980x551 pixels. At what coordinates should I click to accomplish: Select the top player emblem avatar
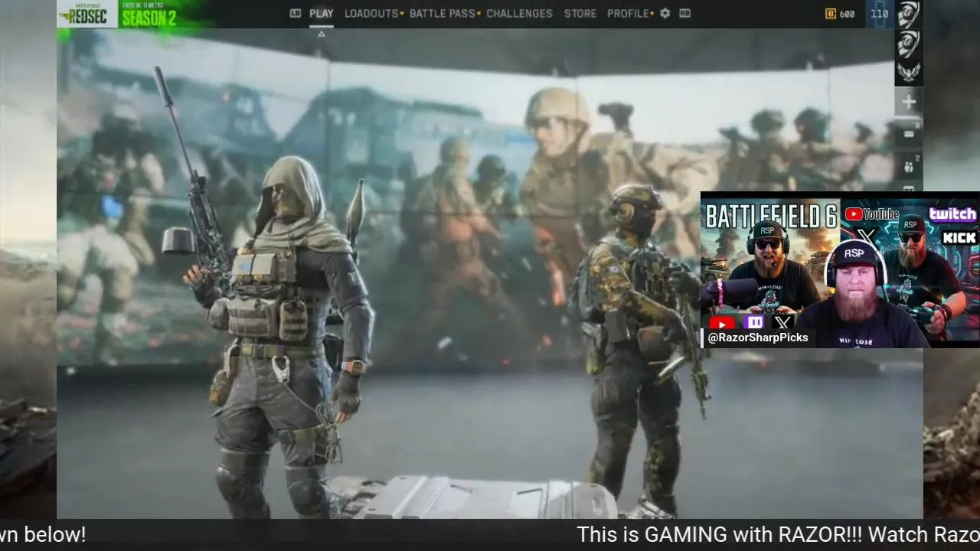tap(909, 15)
